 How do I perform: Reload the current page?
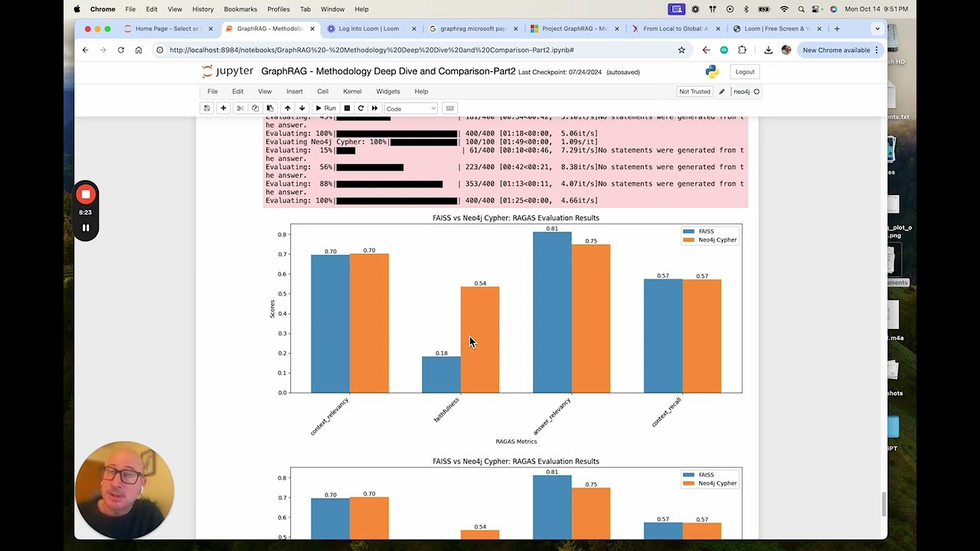(x=121, y=50)
